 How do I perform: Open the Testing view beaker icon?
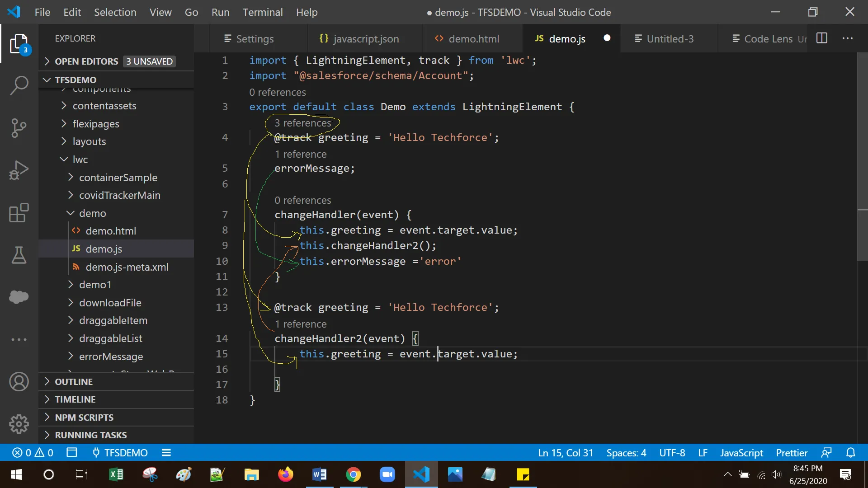coord(19,255)
